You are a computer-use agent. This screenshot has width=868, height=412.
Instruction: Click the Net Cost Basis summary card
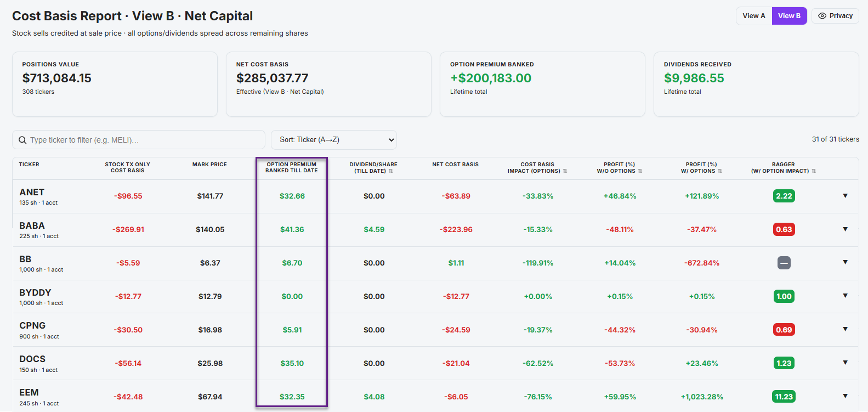pyautogui.click(x=328, y=84)
